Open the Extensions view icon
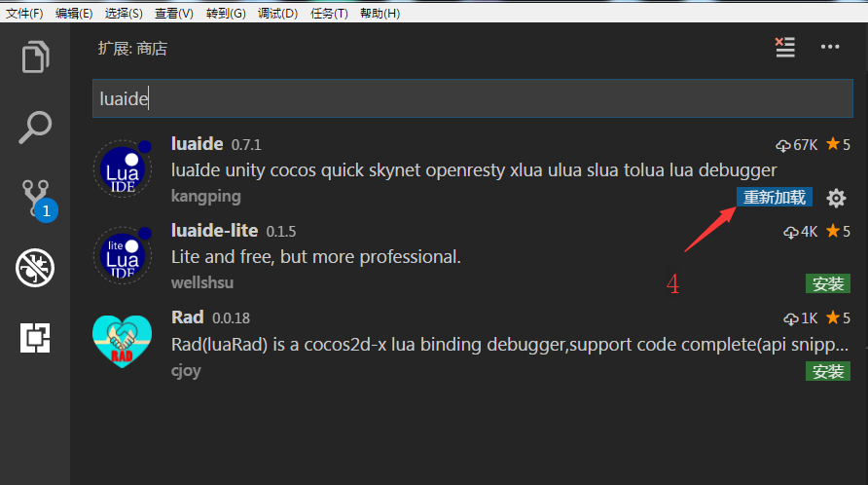Viewport: 868px width, 485px height. [35, 338]
